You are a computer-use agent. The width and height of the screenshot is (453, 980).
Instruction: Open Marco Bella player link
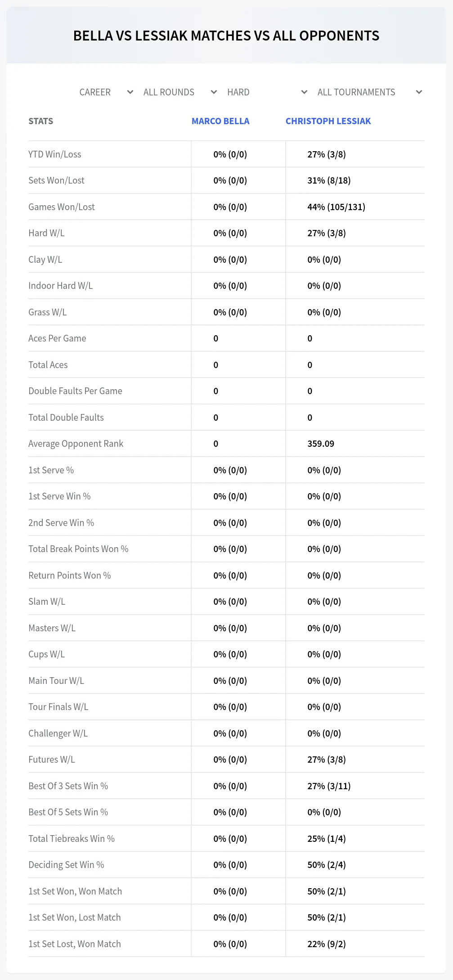pyautogui.click(x=220, y=121)
